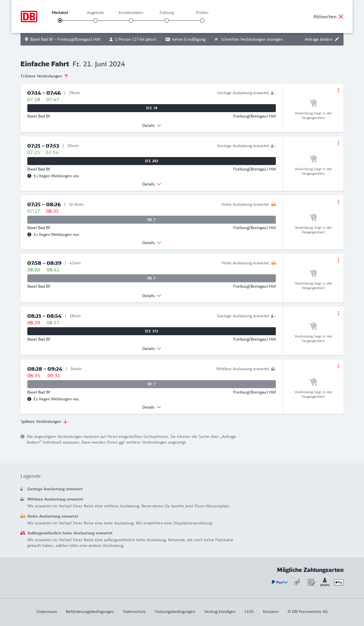Open three-dot menu for ICE 78 connection

(x=338, y=90)
